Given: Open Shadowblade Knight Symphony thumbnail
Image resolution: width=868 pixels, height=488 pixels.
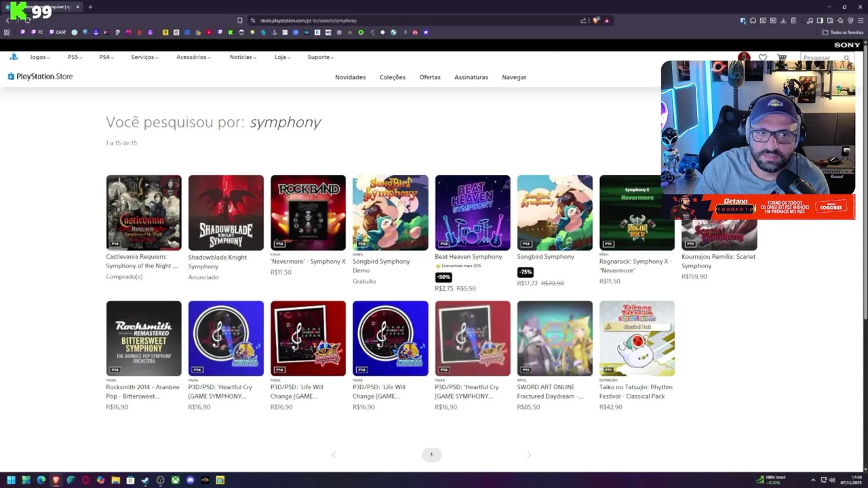Looking at the screenshot, I should [x=226, y=213].
